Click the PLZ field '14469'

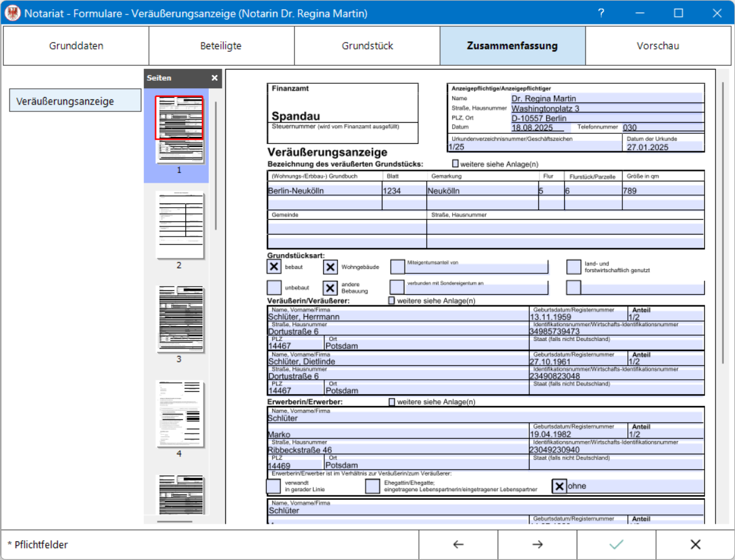coord(296,466)
